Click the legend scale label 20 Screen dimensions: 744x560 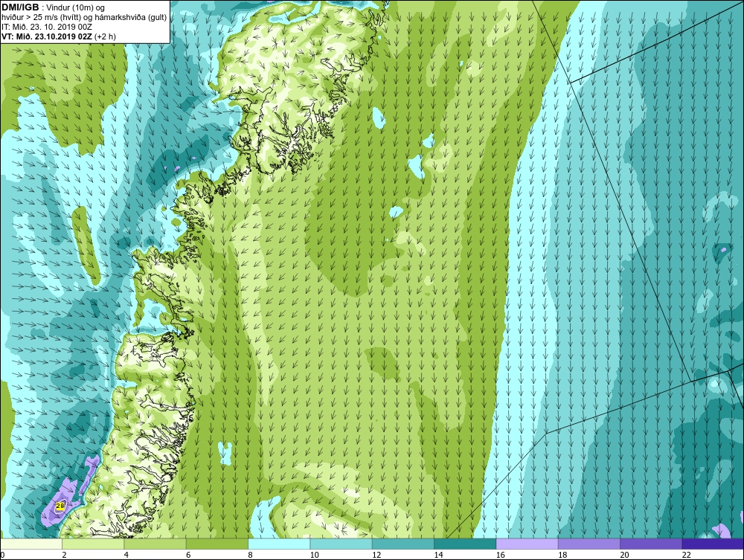(625, 555)
